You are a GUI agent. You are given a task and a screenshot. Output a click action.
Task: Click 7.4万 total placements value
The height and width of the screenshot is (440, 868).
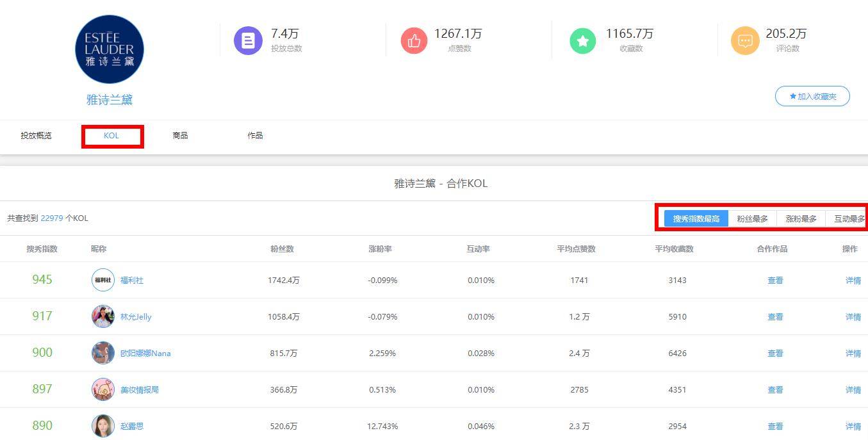[285, 34]
